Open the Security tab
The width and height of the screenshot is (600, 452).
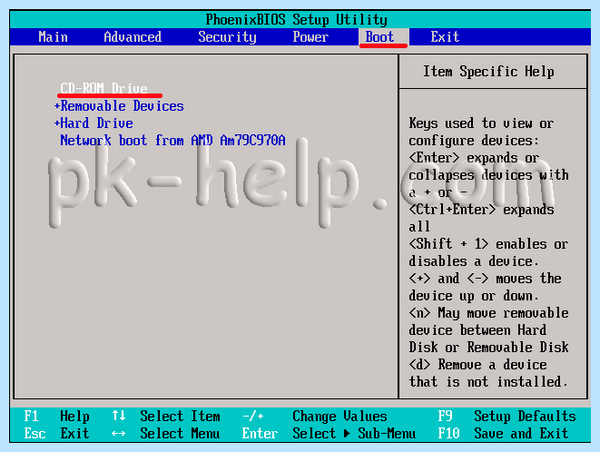[x=227, y=38]
